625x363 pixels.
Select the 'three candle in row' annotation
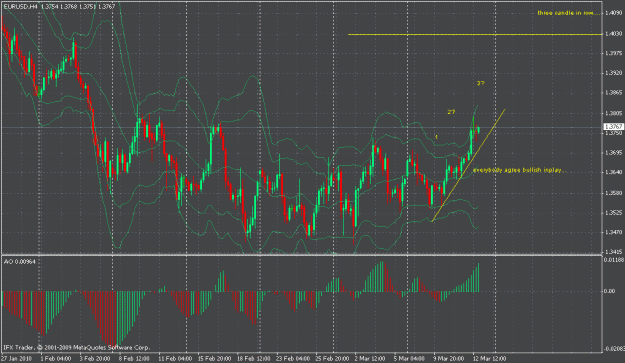coord(569,13)
